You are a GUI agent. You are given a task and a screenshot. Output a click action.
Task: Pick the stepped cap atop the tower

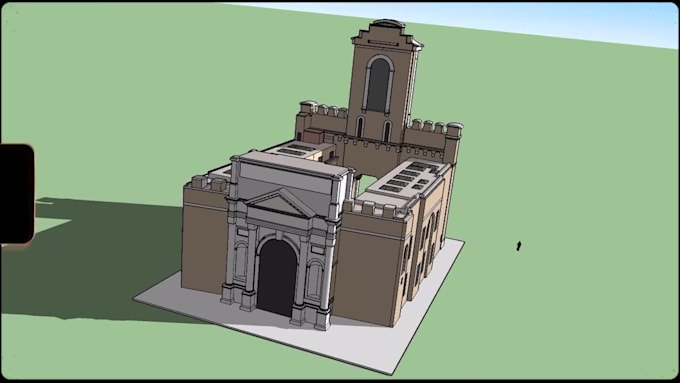387,34
